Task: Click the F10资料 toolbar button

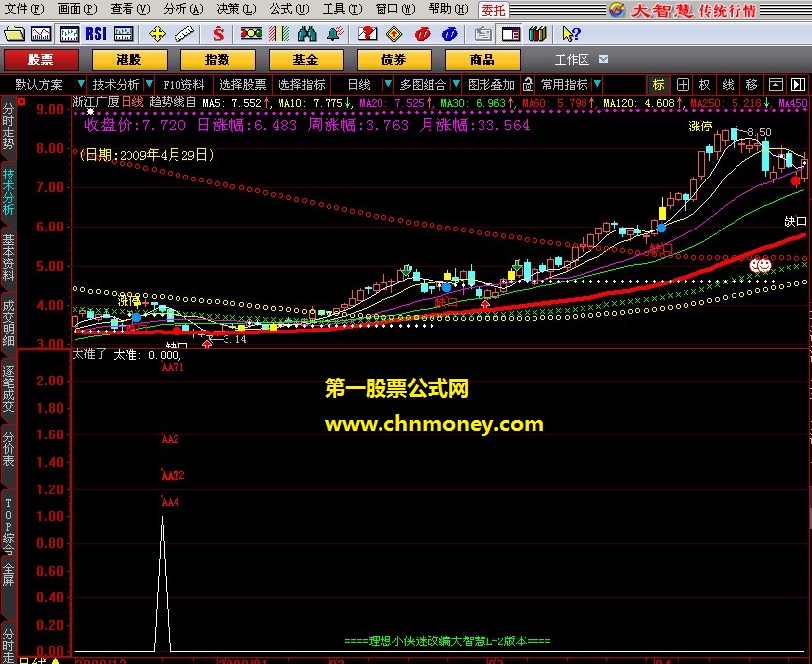Action: point(183,85)
